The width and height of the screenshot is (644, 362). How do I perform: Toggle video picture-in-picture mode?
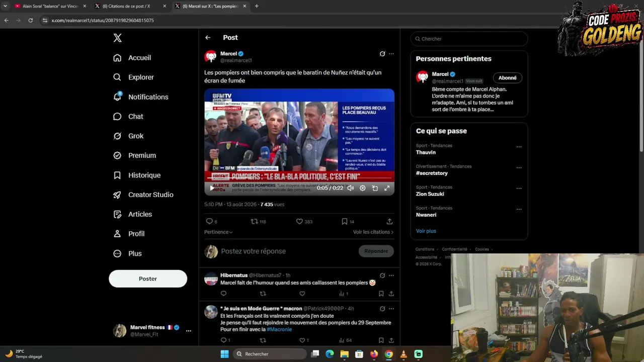pos(375,188)
